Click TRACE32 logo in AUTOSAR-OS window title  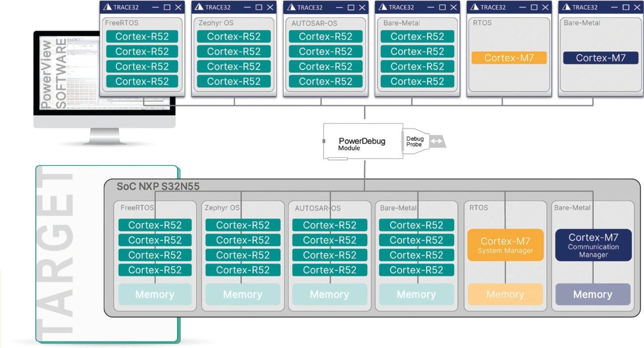coord(291,7)
